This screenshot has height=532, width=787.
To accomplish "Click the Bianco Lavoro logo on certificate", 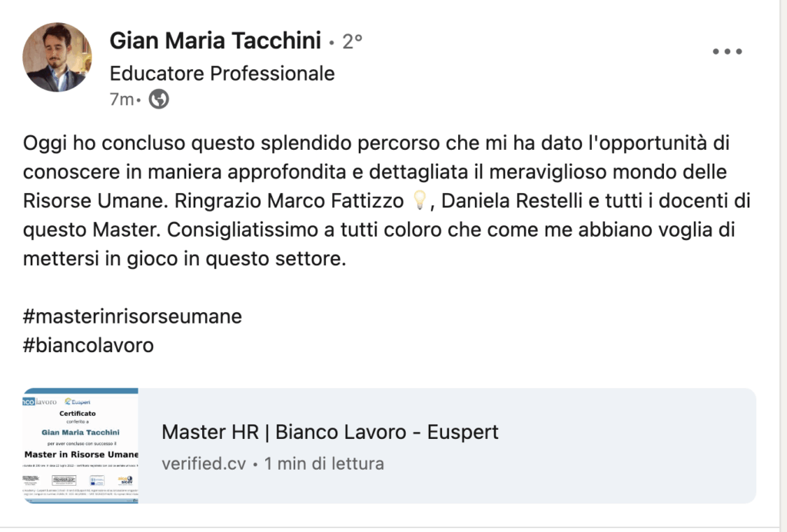I will [x=40, y=401].
